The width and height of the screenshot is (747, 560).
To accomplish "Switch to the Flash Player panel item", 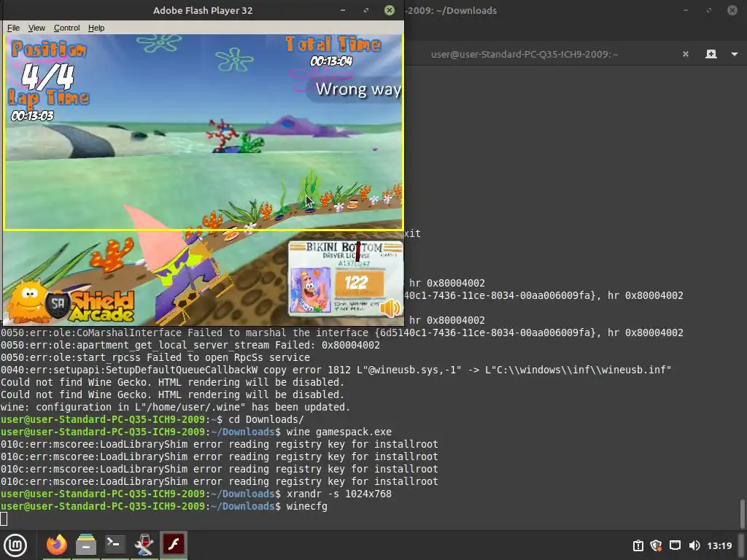I will [x=174, y=544].
